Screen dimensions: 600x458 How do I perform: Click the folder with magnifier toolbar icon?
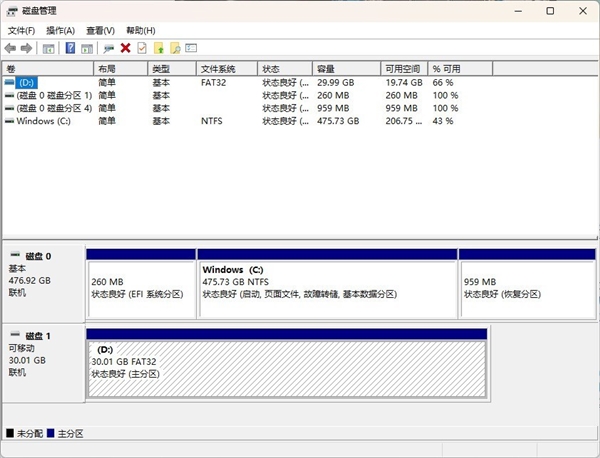click(x=175, y=48)
